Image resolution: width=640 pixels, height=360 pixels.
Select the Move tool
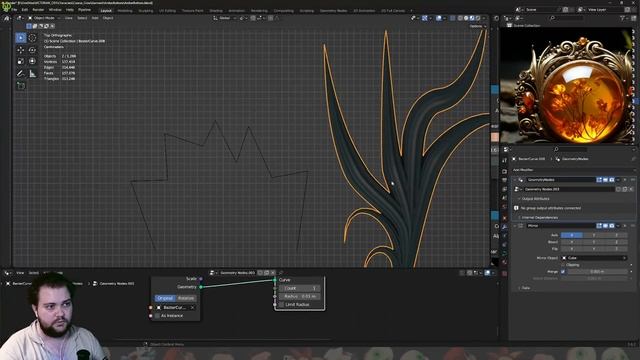pos(20,49)
